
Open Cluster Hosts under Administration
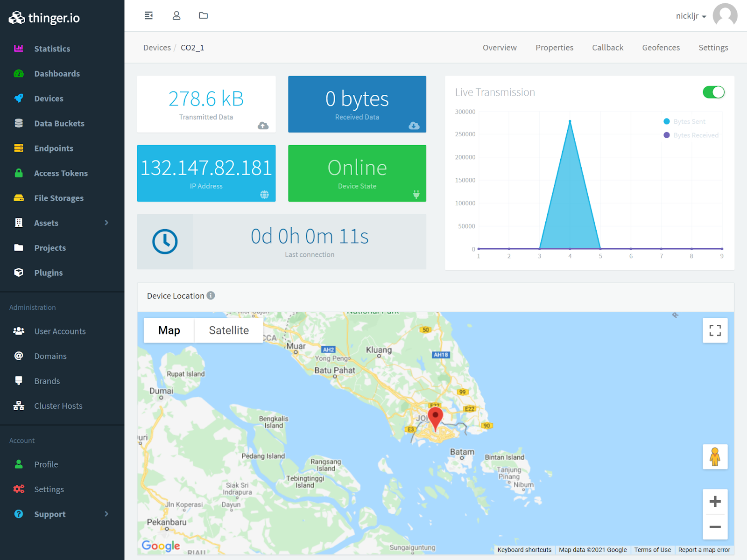coord(58,406)
